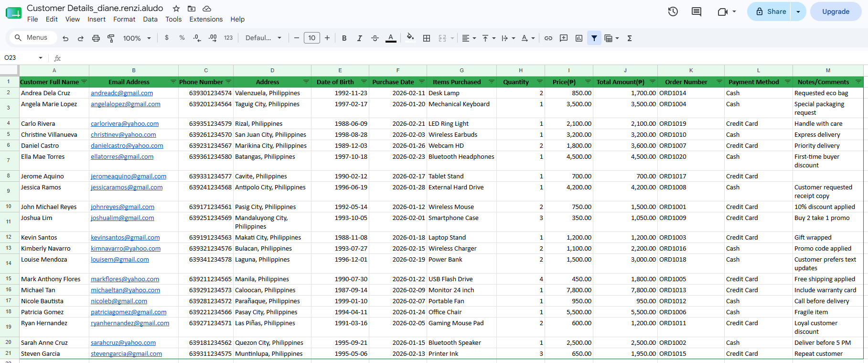Click the functions sigma icon
Viewport: 868px width, 363px height.
pos(630,38)
